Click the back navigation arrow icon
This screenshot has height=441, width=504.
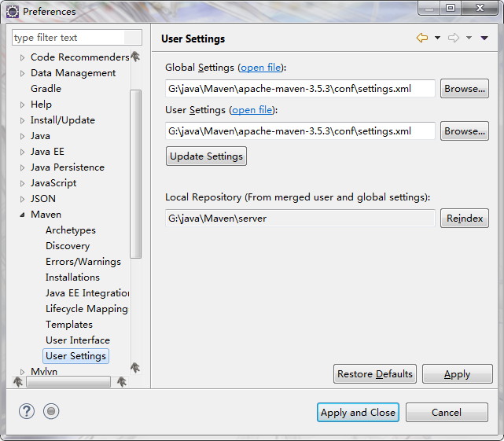pyautogui.click(x=422, y=38)
